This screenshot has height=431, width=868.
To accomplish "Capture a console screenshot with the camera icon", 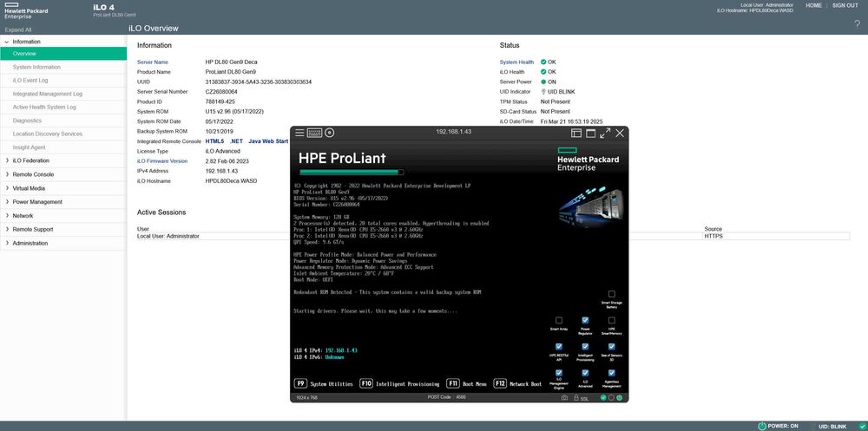I will pos(564,398).
